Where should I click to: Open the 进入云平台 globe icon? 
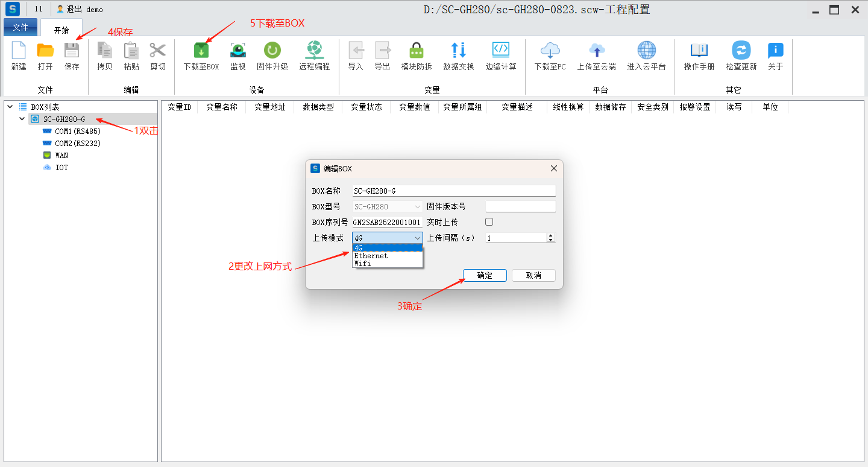pos(646,51)
